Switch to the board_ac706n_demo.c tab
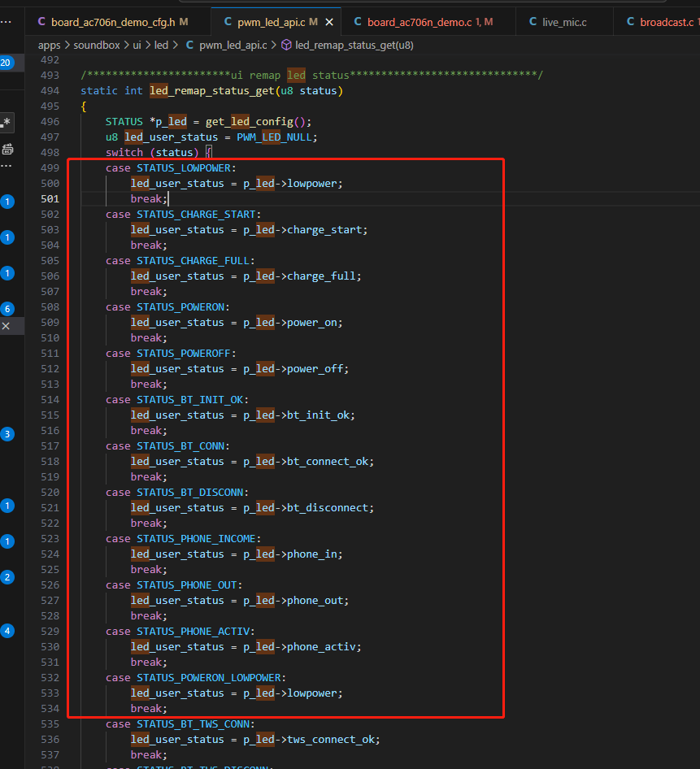The height and width of the screenshot is (769, 700). point(424,22)
